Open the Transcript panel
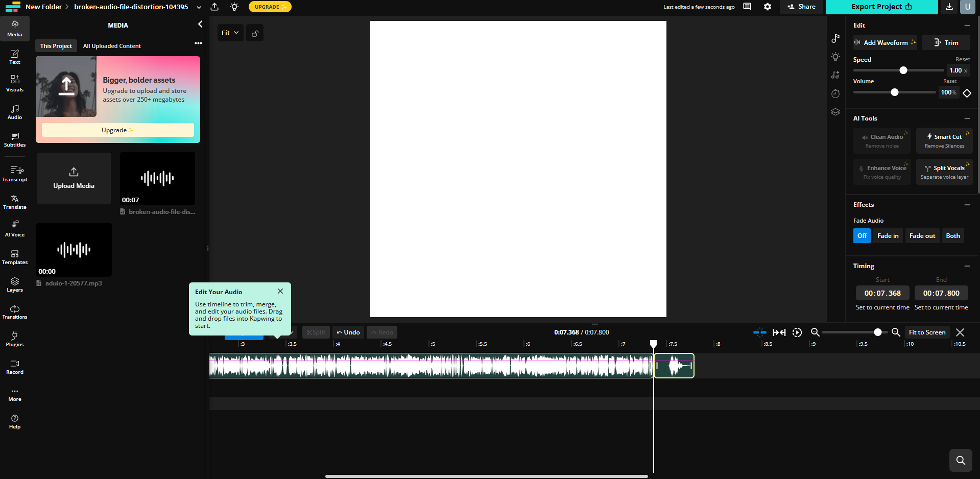This screenshot has width=980, height=479. click(15, 174)
